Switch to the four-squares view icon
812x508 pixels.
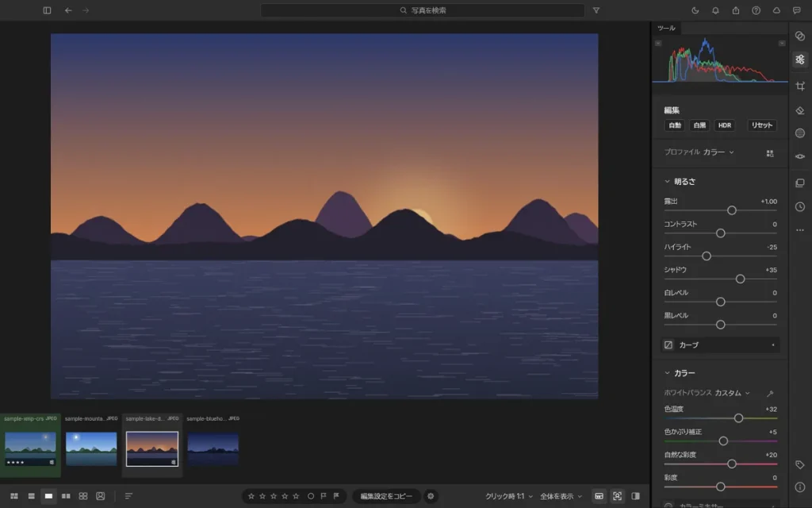[82, 496]
